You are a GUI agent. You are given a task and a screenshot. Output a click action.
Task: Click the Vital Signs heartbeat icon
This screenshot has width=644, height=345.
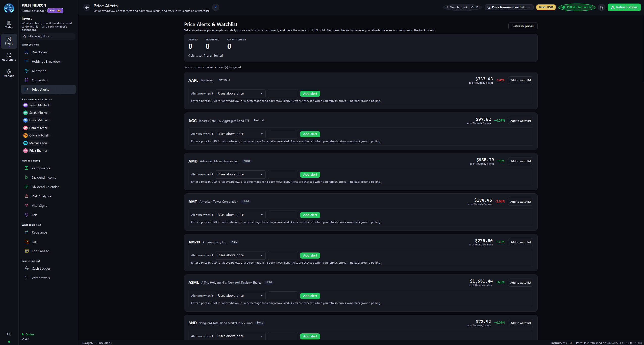(27, 205)
